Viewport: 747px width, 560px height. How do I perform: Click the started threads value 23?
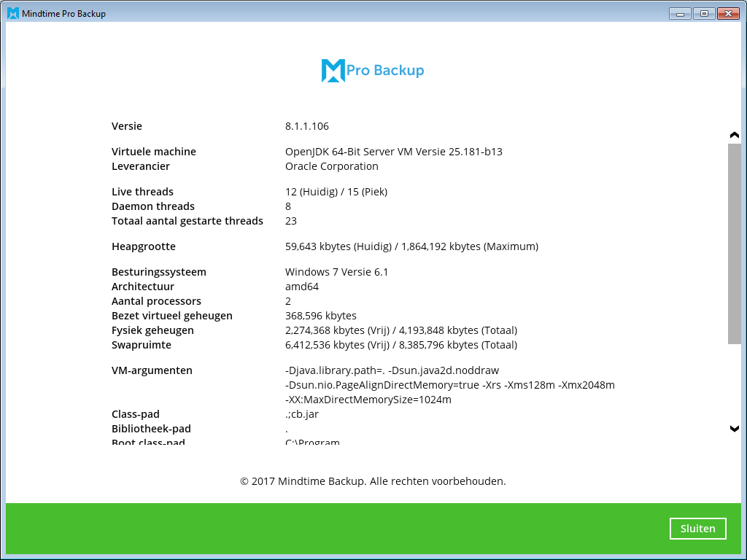(x=290, y=221)
